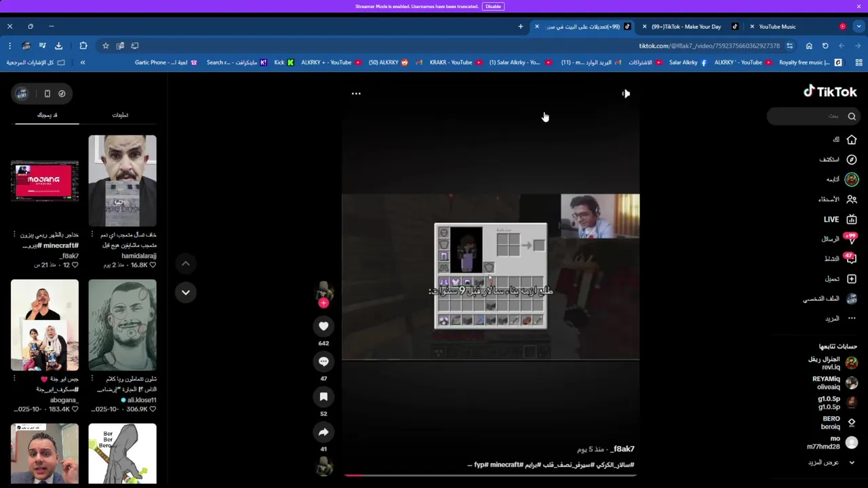Open a new browser tab
Screen dimensions: 868x488
pyautogui.click(x=521, y=26)
